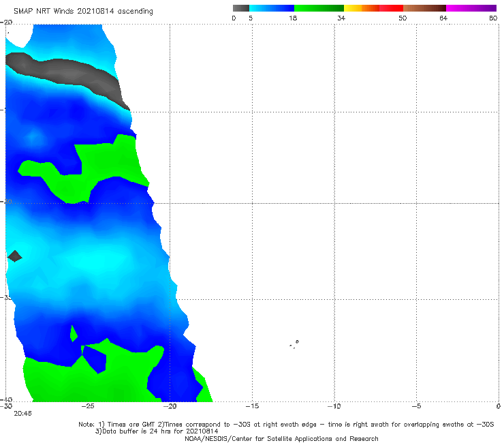Click the green 18-34 segment of color bar
Screen dimensions: 504x443
pos(319,8)
